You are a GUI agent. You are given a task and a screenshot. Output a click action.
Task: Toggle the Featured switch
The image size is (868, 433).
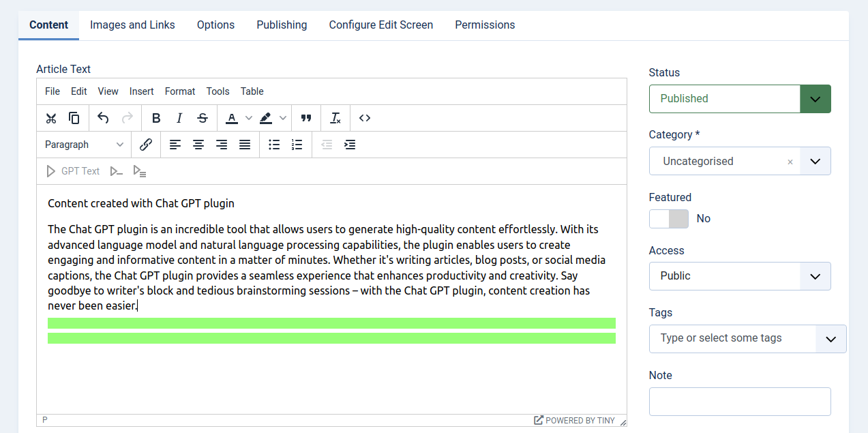point(669,219)
